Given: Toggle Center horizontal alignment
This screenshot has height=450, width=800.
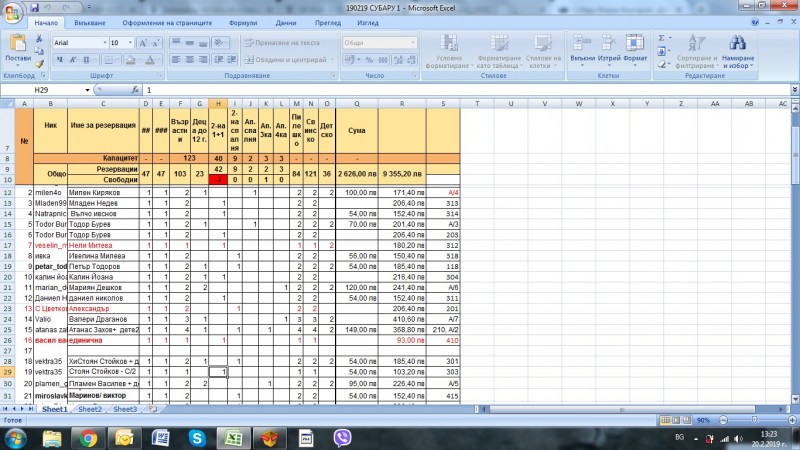Looking at the screenshot, I should tap(189, 60).
